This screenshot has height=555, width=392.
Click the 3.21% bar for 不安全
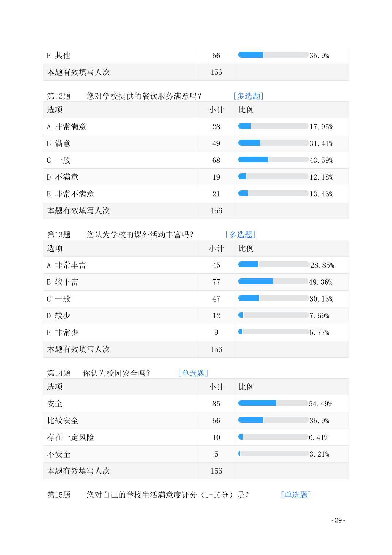click(x=273, y=453)
